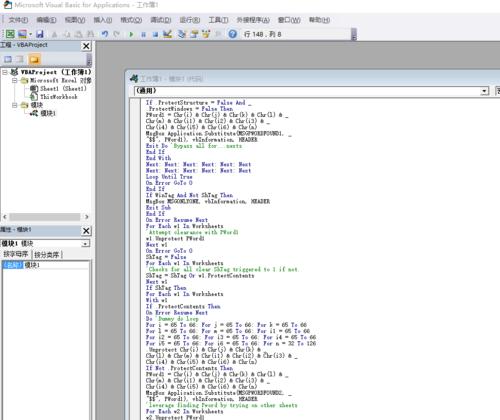Click the 模块1 name property value field
This screenshot has width=500, height=420.
(x=56, y=265)
